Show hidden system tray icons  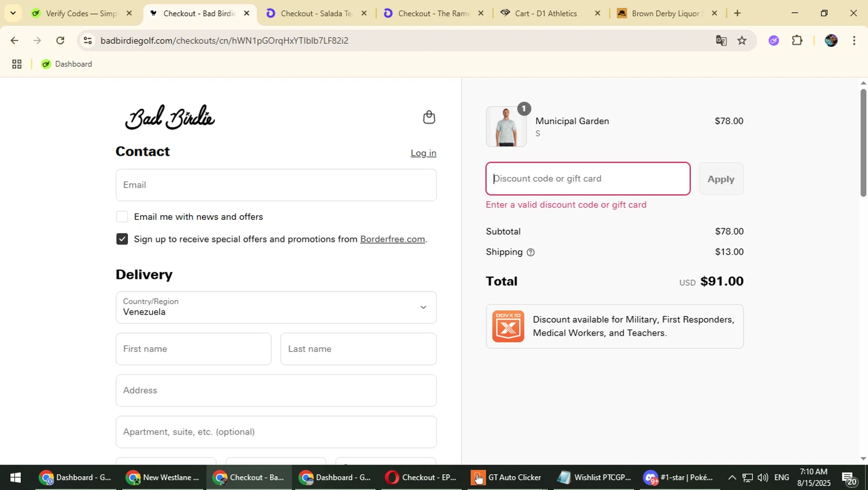tap(732, 478)
